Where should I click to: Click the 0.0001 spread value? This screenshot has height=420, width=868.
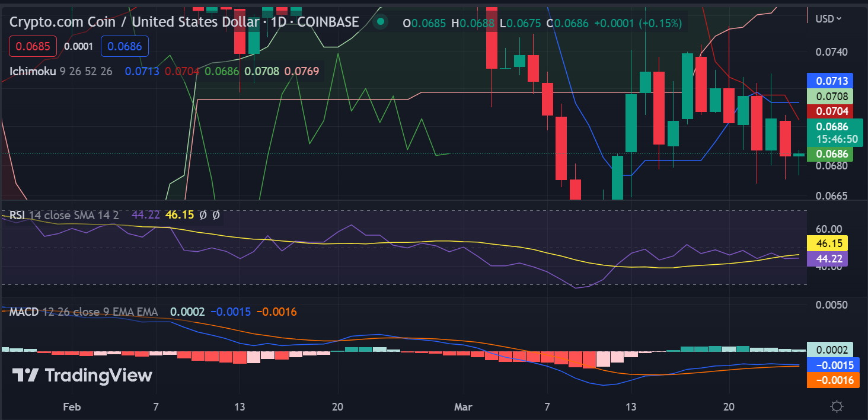click(78, 46)
